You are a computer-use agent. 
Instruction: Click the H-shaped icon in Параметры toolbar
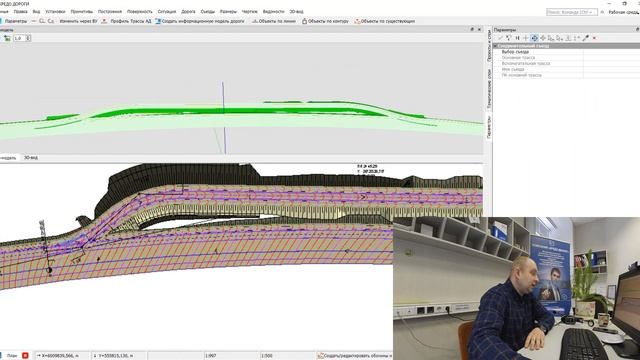tap(517, 38)
